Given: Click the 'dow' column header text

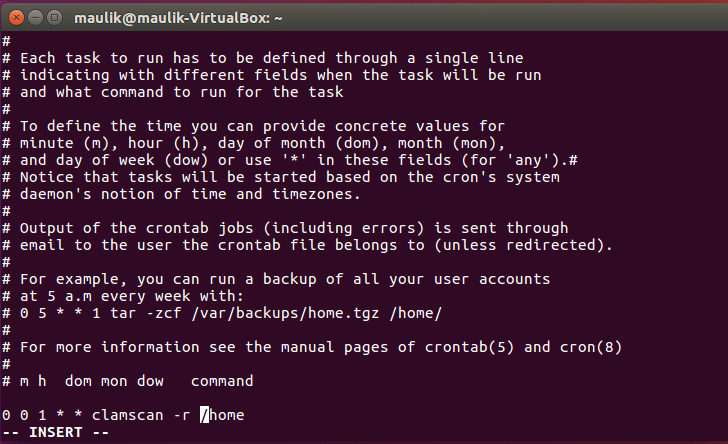Looking at the screenshot, I should click(x=146, y=381).
